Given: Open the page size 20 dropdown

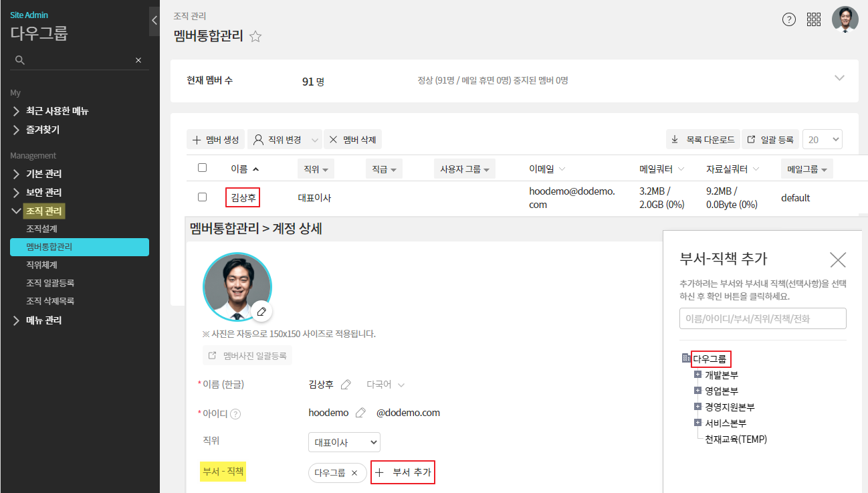Looking at the screenshot, I should point(822,139).
